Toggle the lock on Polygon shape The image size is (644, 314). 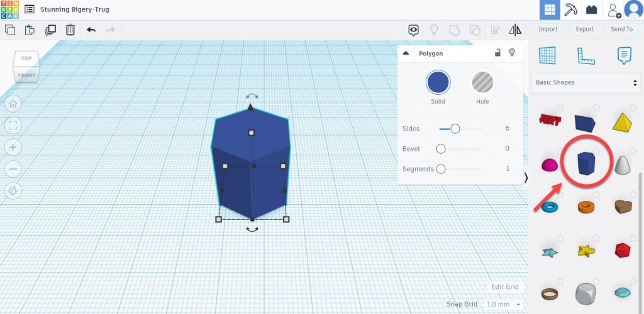pos(497,53)
